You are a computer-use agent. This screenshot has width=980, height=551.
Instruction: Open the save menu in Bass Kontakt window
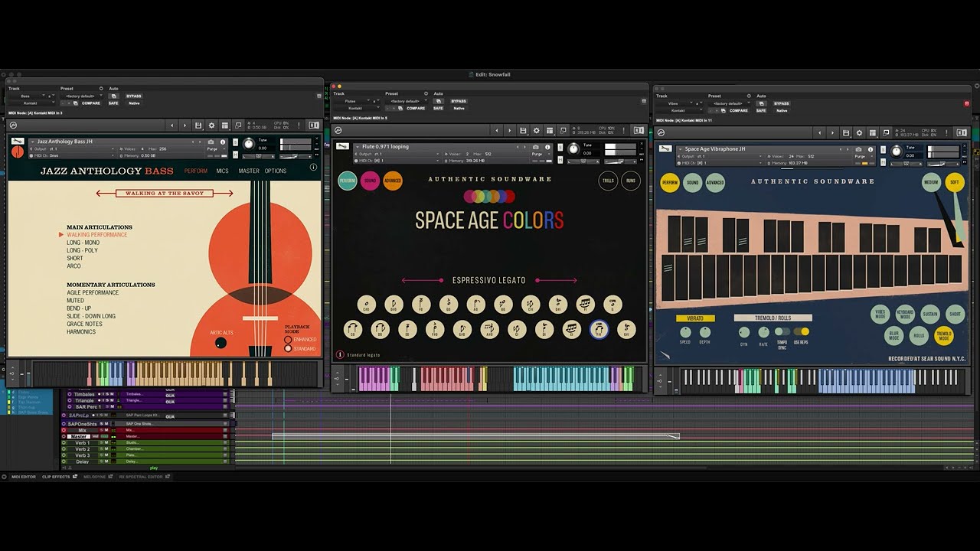click(x=198, y=126)
